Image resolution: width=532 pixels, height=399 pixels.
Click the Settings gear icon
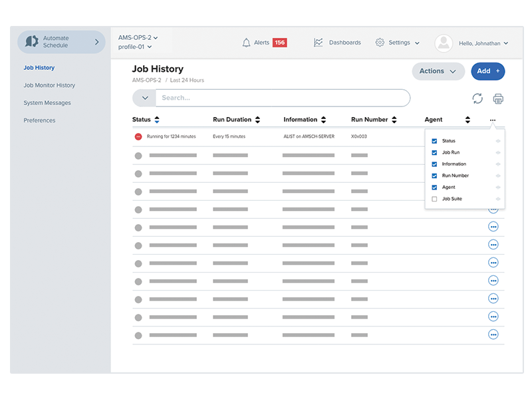pos(380,43)
